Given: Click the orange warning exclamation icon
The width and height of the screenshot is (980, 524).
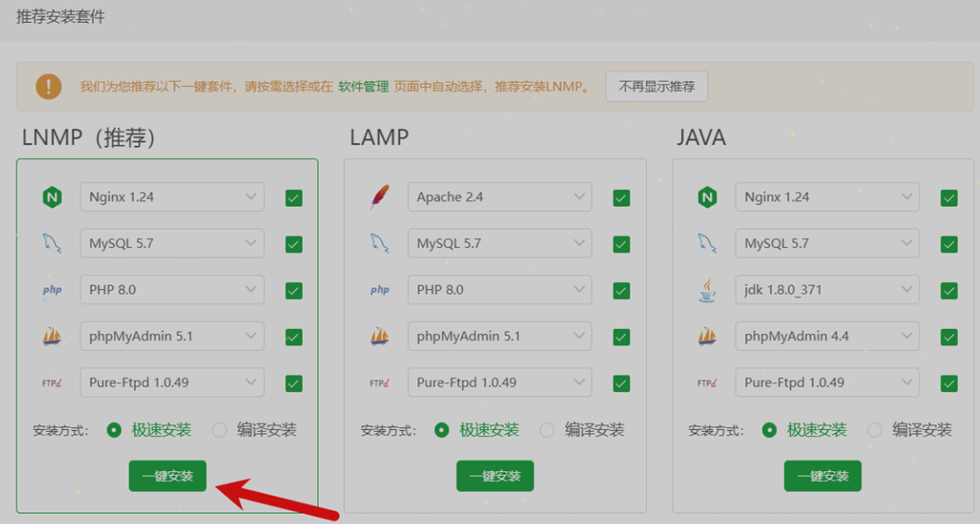Looking at the screenshot, I should click(48, 86).
